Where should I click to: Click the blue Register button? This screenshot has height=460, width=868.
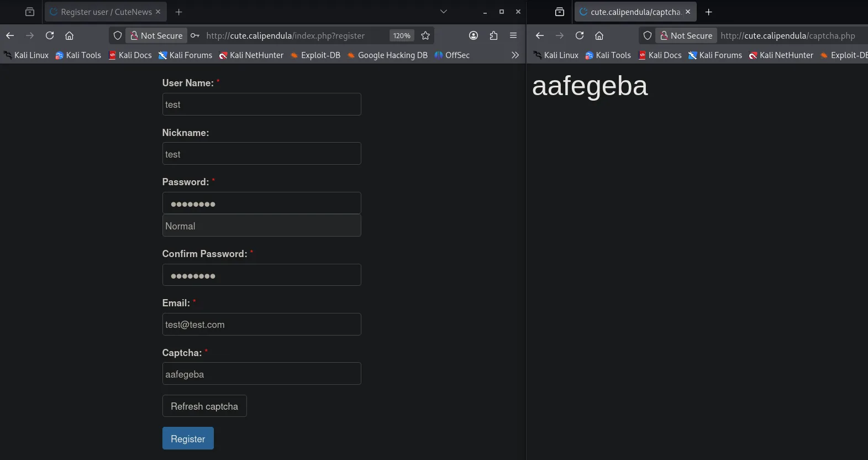(x=188, y=438)
